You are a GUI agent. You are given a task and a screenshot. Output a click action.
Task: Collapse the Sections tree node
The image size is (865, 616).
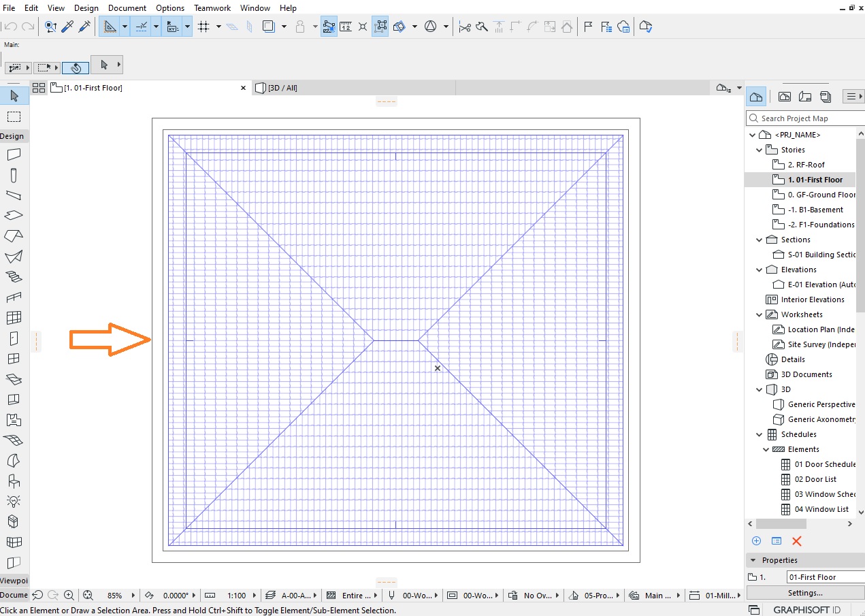coord(759,240)
